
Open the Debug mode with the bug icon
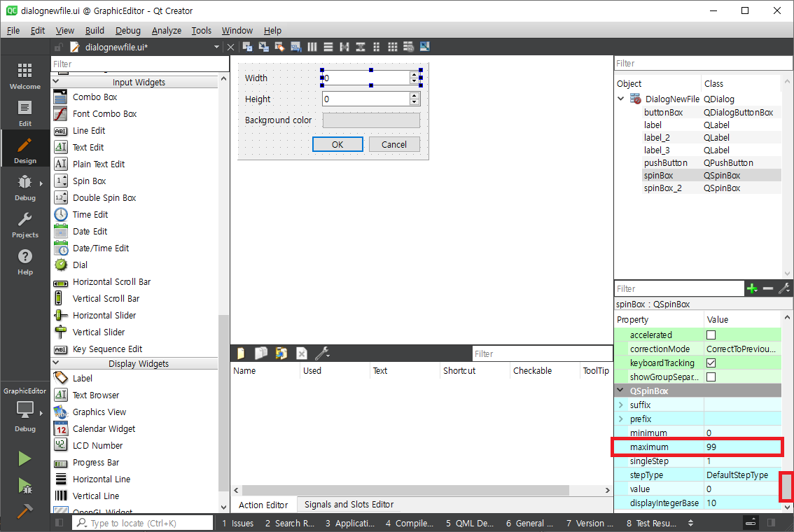[x=25, y=188]
